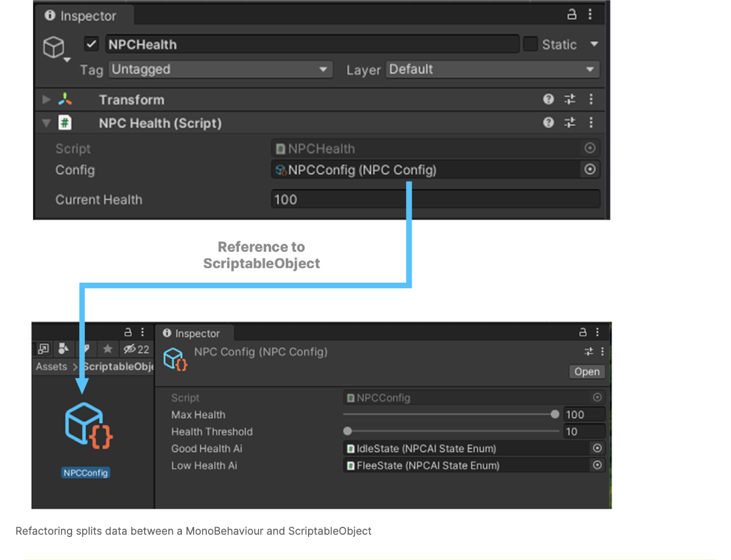Image resolution: width=731 pixels, height=560 pixels.
Task: Click the Max Health value field showing 100
Action: 584,414
